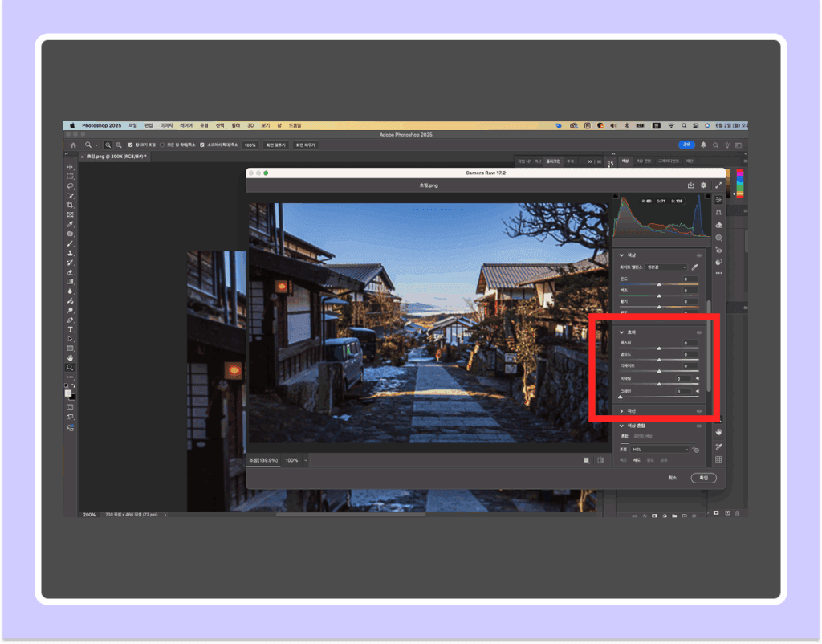Click the grain slider handle
The width and height of the screenshot is (822, 644).
(x=621, y=397)
